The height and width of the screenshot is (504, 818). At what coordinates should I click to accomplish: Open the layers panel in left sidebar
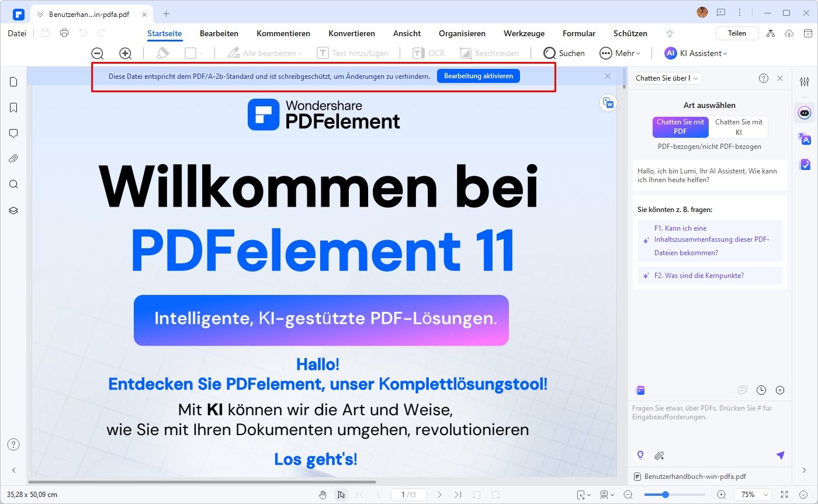(13, 210)
